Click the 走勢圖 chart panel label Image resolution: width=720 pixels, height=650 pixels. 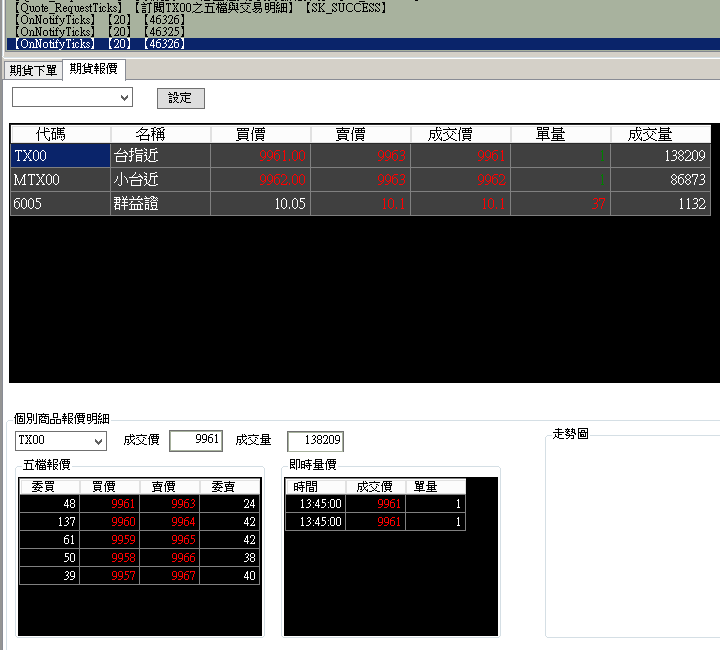pyautogui.click(x=570, y=433)
